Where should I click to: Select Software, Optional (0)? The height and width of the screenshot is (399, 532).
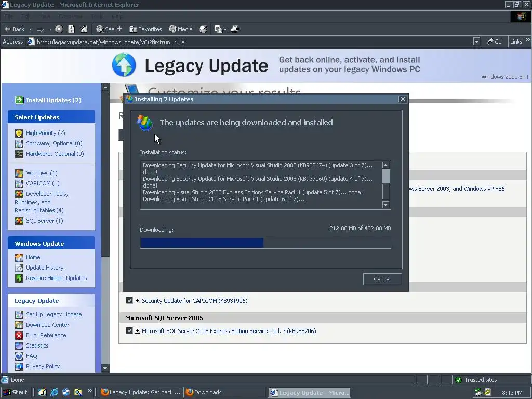click(54, 143)
